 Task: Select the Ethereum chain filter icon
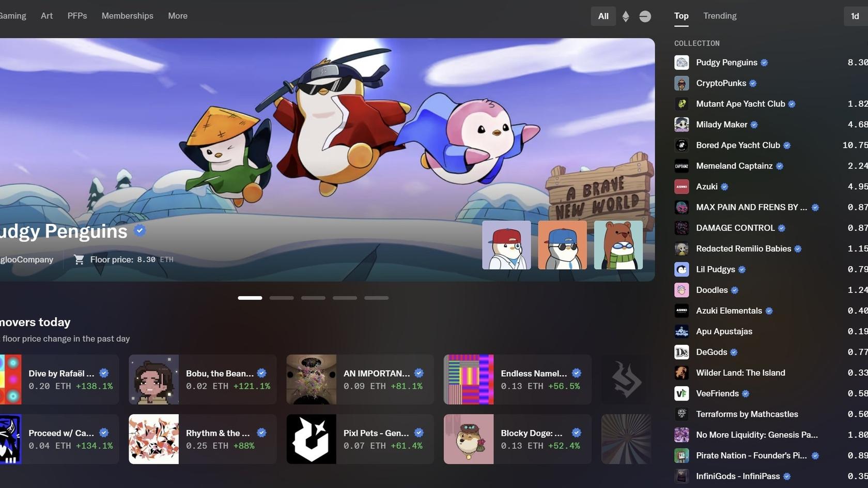pyautogui.click(x=626, y=16)
